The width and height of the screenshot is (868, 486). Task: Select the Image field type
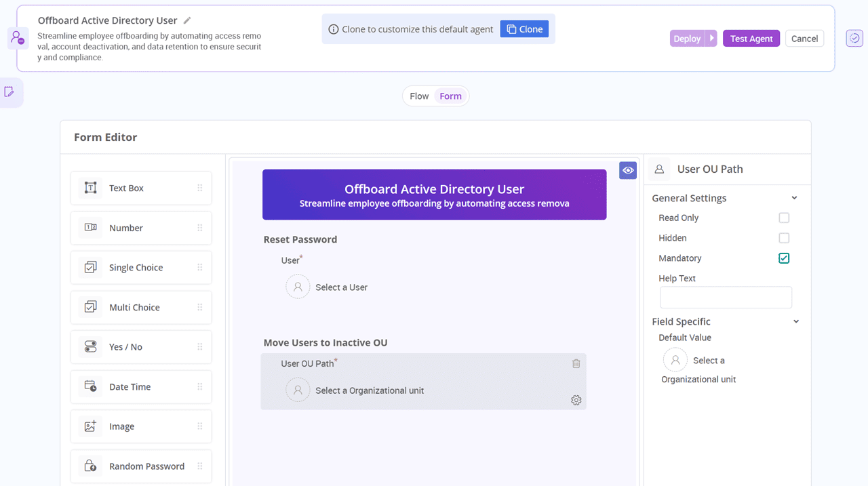(140, 426)
